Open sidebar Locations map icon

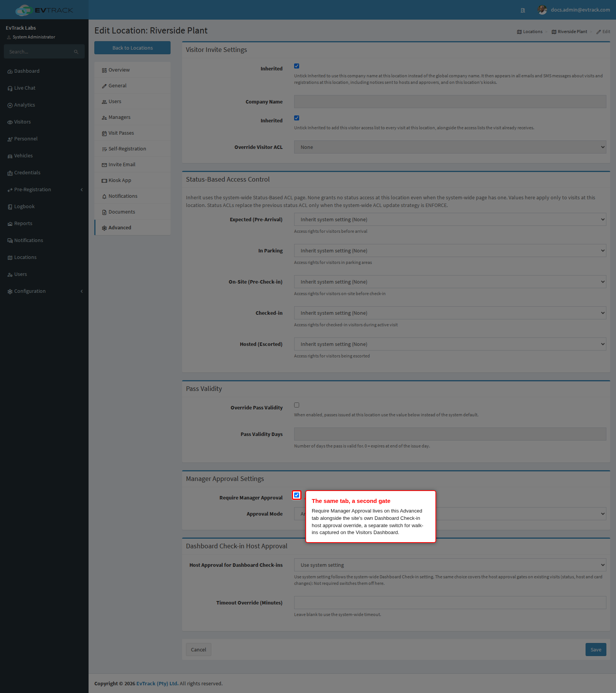[10, 258]
